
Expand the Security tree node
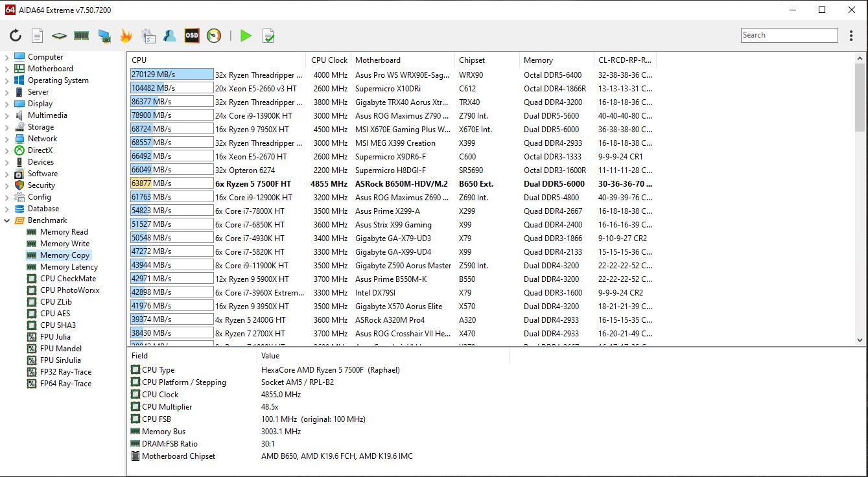click(x=6, y=185)
